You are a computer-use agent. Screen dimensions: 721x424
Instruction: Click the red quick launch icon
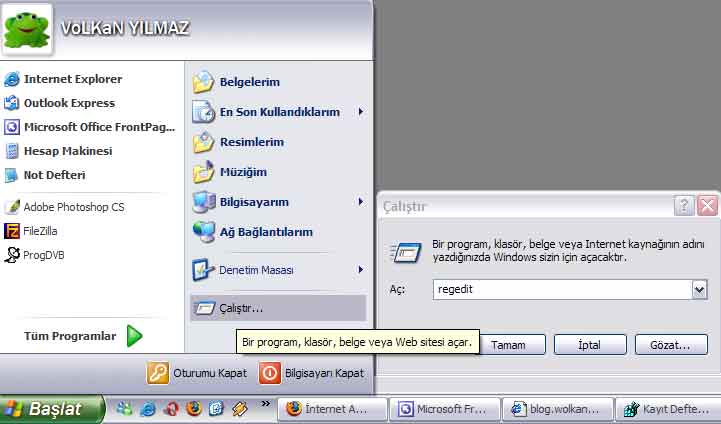pyautogui.click(x=172, y=408)
